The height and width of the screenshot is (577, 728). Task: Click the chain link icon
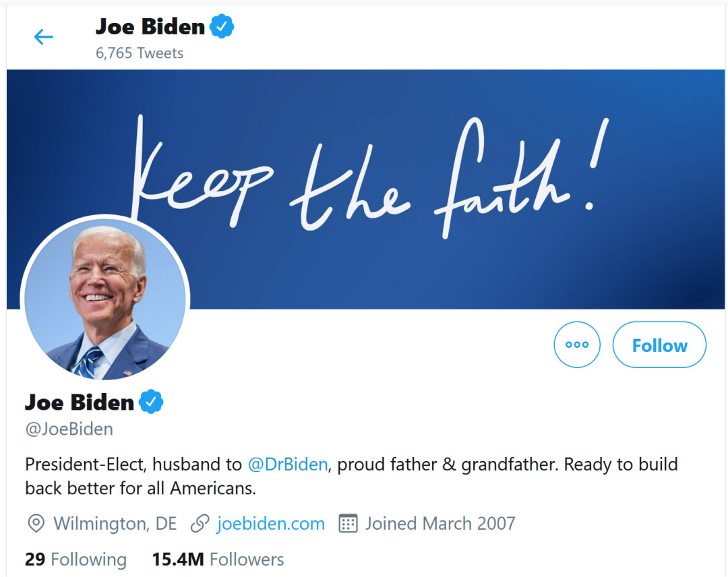coord(200,524)
